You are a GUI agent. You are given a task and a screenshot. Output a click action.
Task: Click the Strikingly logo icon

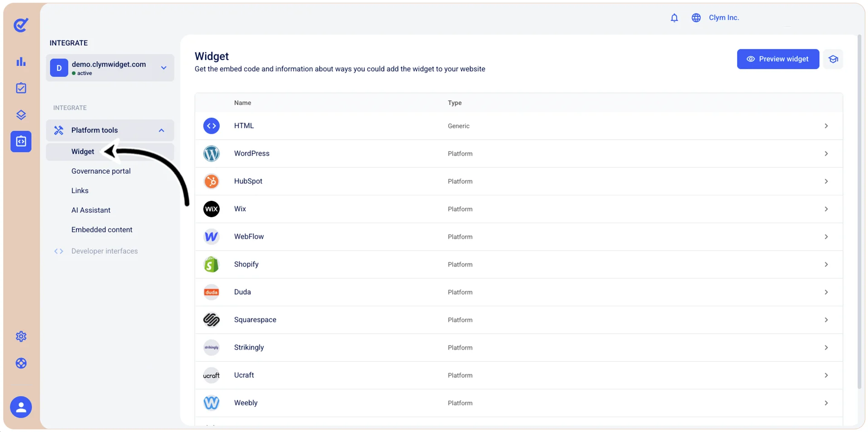[211, 347]
